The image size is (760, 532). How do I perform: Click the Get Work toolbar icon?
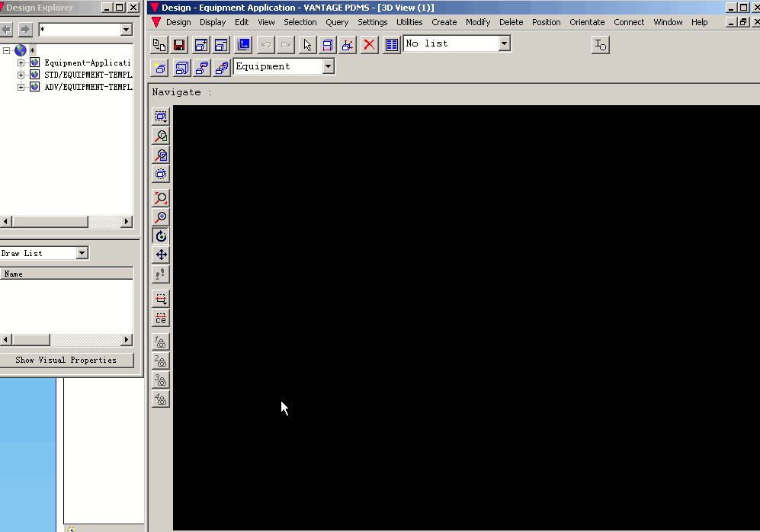(159, 45)
